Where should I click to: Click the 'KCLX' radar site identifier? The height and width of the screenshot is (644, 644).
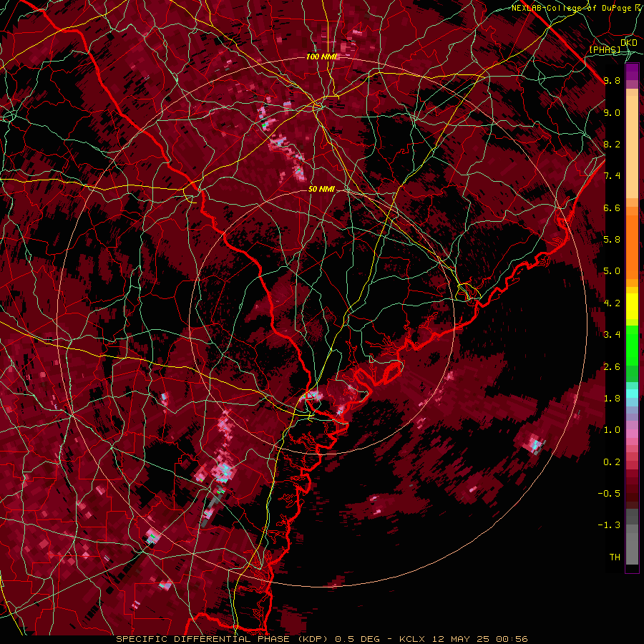click(x=412, y=639)
